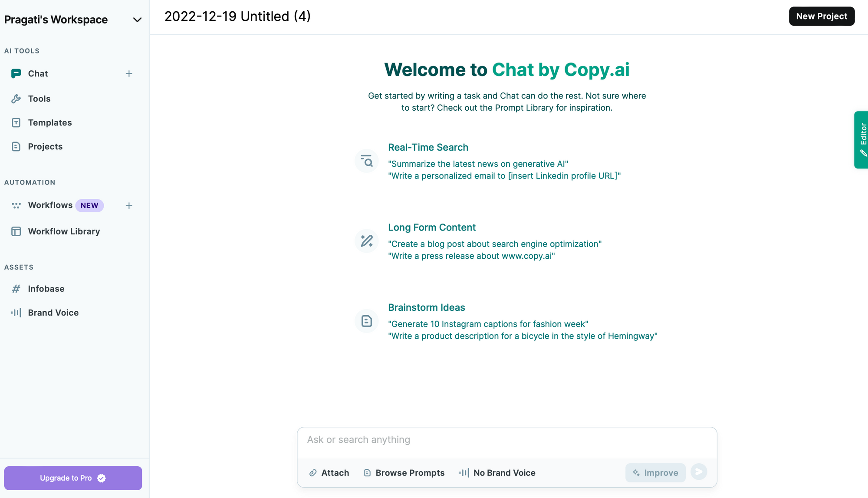Click the New Project button
Viewport: 868px width, 498px height.
tap(822, 16)
